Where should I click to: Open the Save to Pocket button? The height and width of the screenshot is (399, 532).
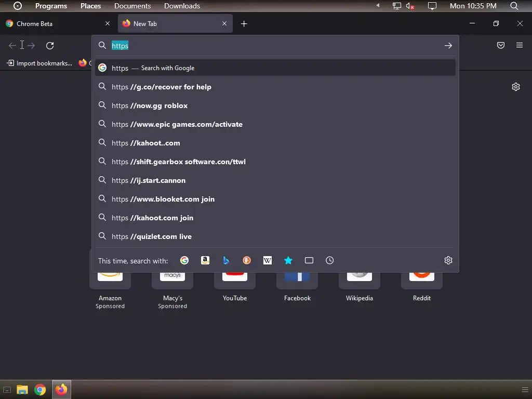(x=500, y=45)
